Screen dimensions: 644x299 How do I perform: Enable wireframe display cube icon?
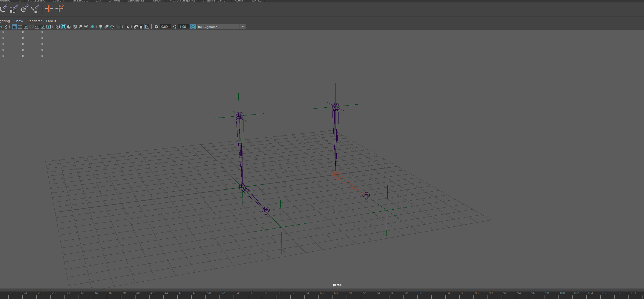58,27
